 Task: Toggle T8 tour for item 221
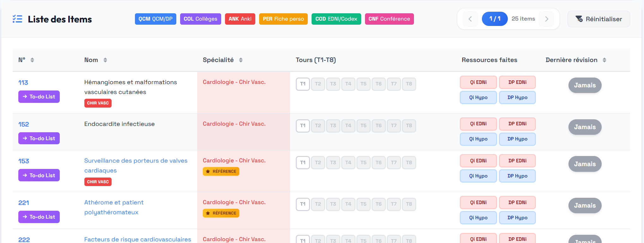[x=409, y=204]
